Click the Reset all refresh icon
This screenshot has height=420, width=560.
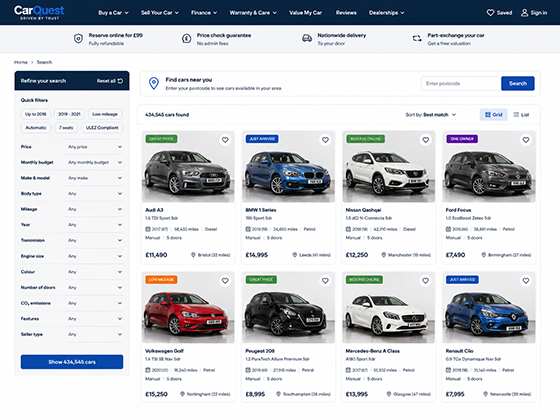[120, 81]
